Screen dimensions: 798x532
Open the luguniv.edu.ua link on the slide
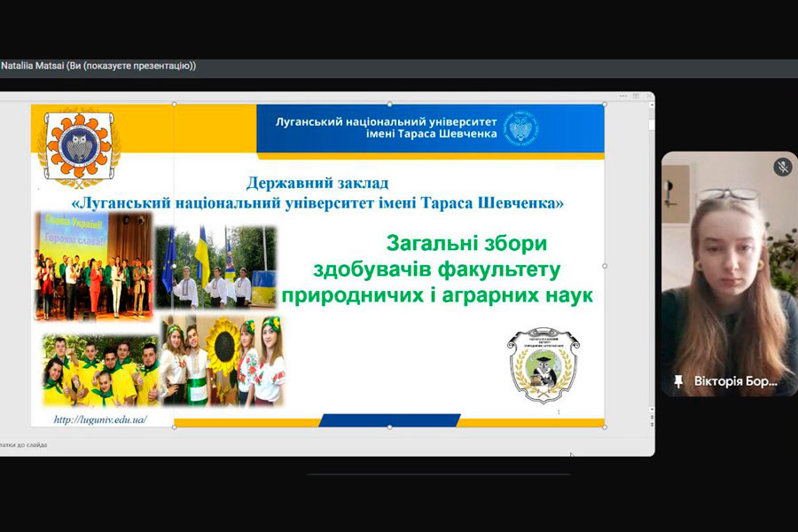coord(100,419)
